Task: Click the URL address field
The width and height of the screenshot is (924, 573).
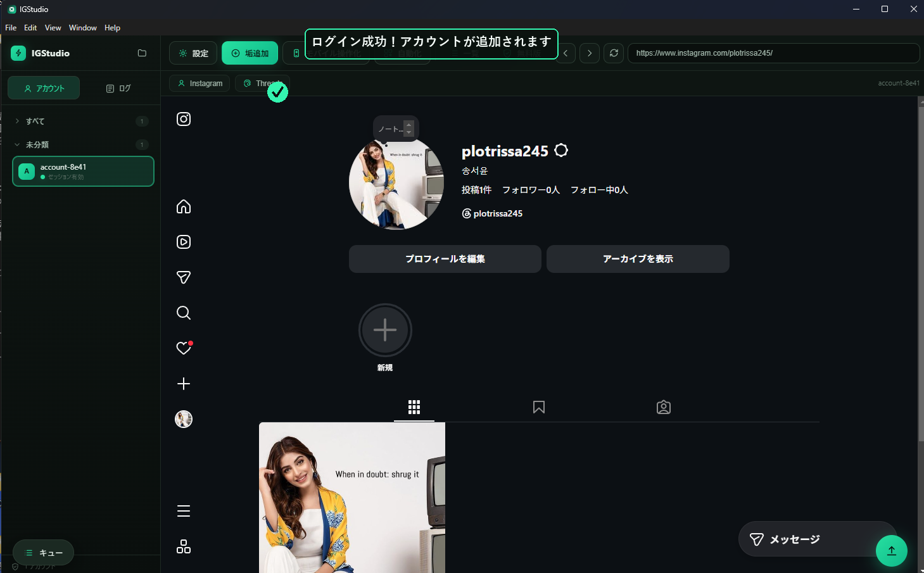Action: pyautogui.click(x=773, y=53)
